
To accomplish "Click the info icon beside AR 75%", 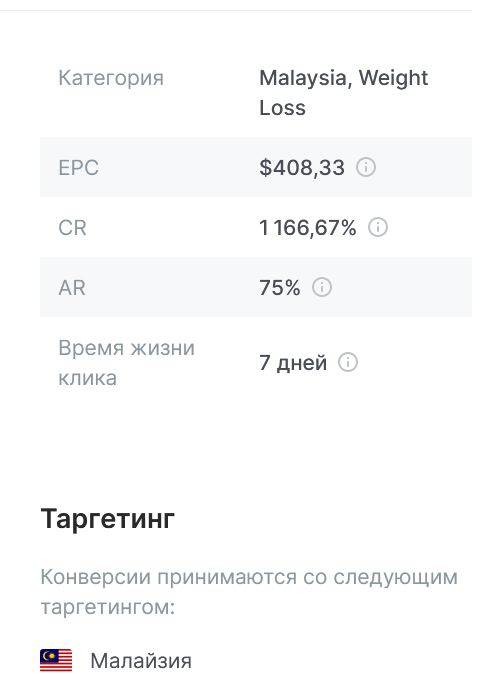I will [322, 287].
